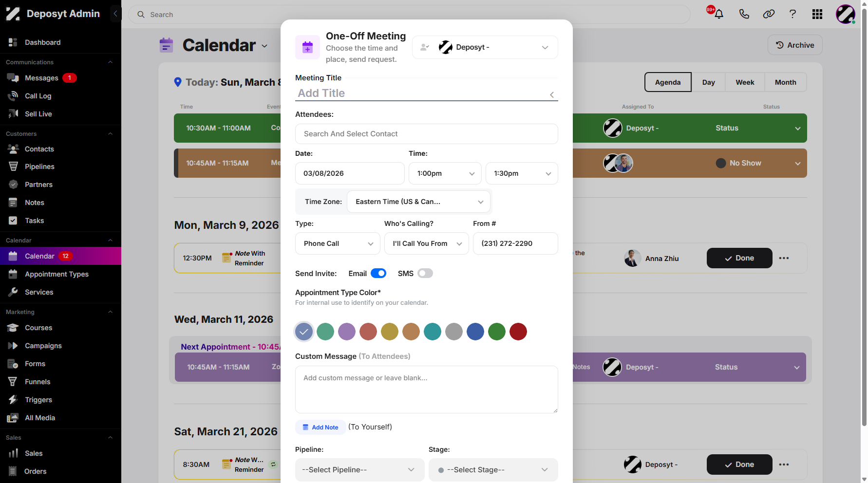Collapse the sidebar with the arrow icon
Image resolution: width=868 pixels, height=483 pixels.
[115, 14]
